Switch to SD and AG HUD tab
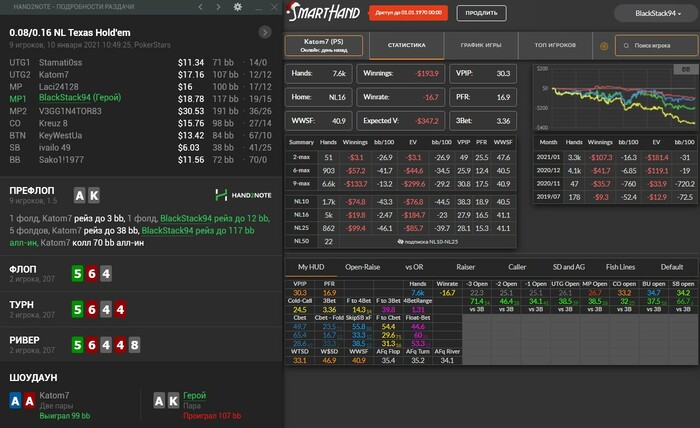The height and width of the screenshot is (428, 700). (x=568, y=267)
